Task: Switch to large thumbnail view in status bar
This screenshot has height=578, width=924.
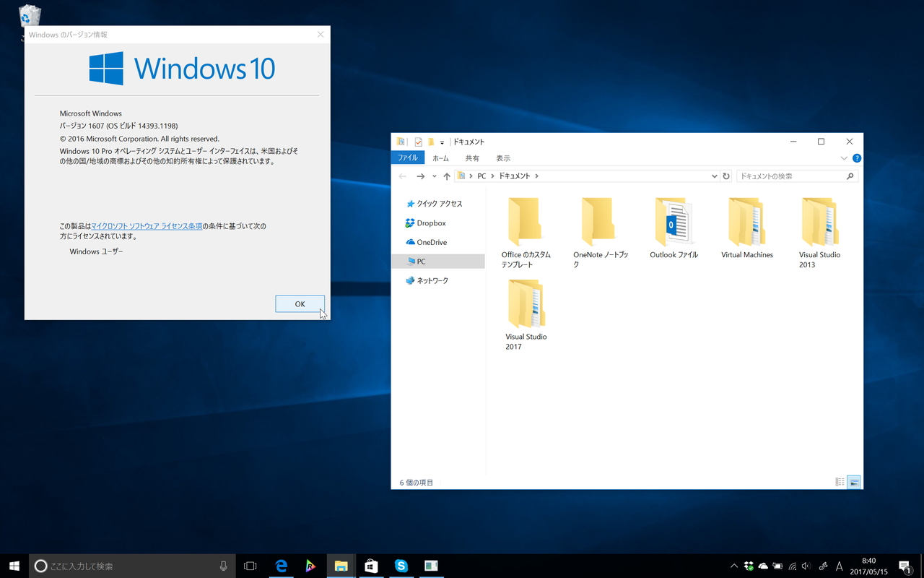Action: coord(853,482)
